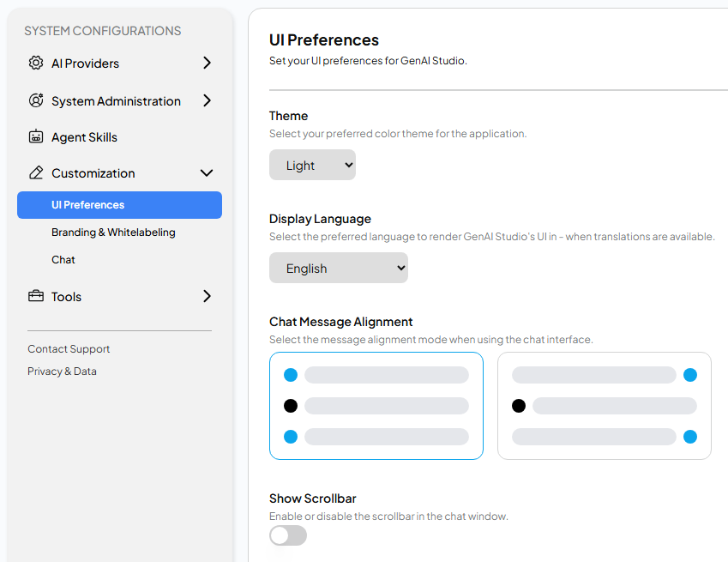
Task: Expand AI Providers chevron arrow
Action: click(x=207, y=63)
